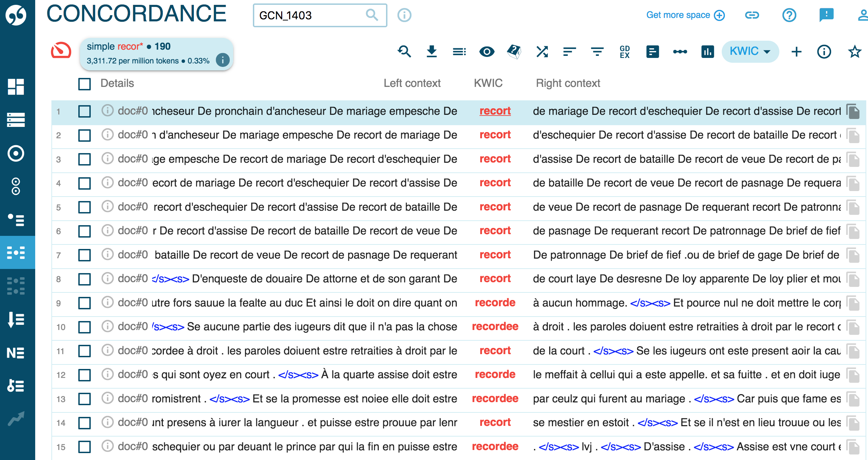The height and width of the screenshot is (460, 868).
Task: Open doc#0 details on line 3
Action: 133,159
